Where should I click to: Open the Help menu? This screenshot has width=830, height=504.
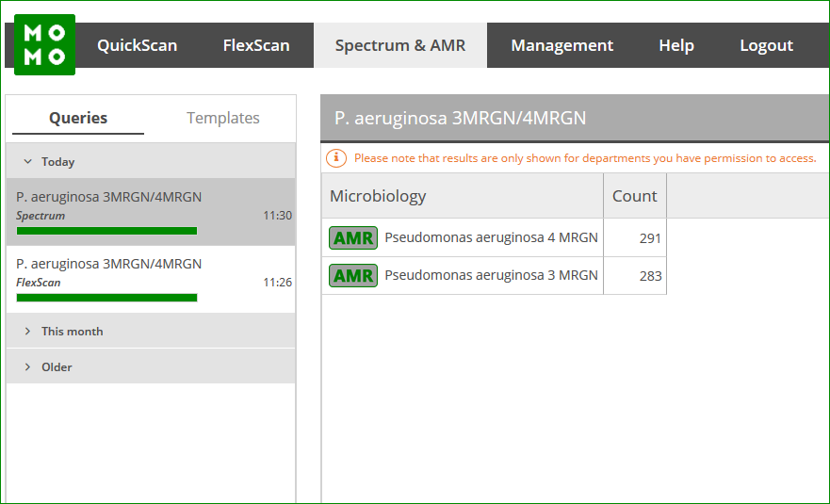point(676,45)
